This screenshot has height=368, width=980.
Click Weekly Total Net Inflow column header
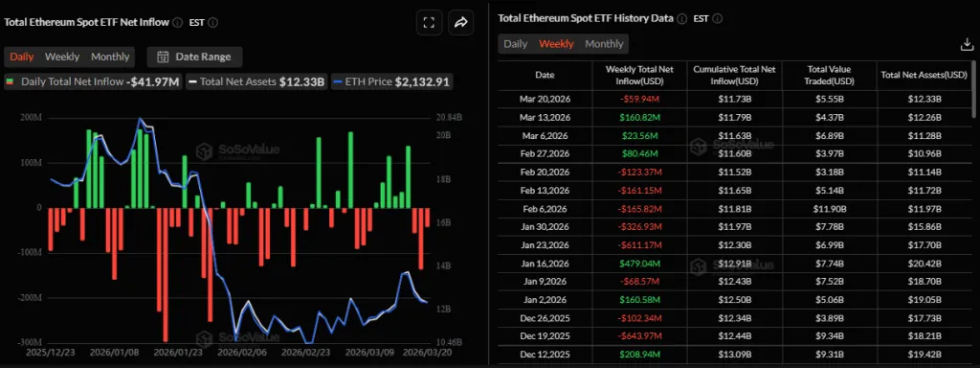point(638,75)
